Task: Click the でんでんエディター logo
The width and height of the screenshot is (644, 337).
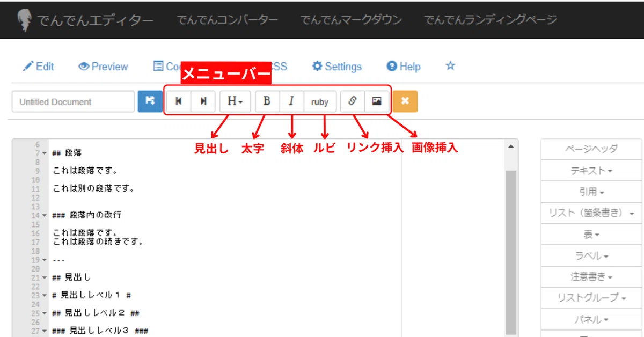Action: click(x=85, y=20)
